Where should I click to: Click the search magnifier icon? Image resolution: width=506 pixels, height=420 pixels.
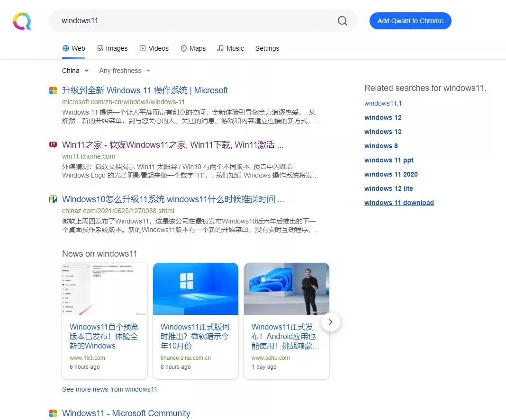pos(342,21)
